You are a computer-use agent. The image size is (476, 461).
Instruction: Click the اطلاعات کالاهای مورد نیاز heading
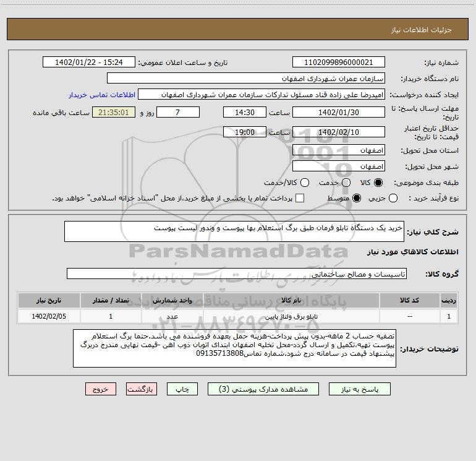tap(413, 252)
